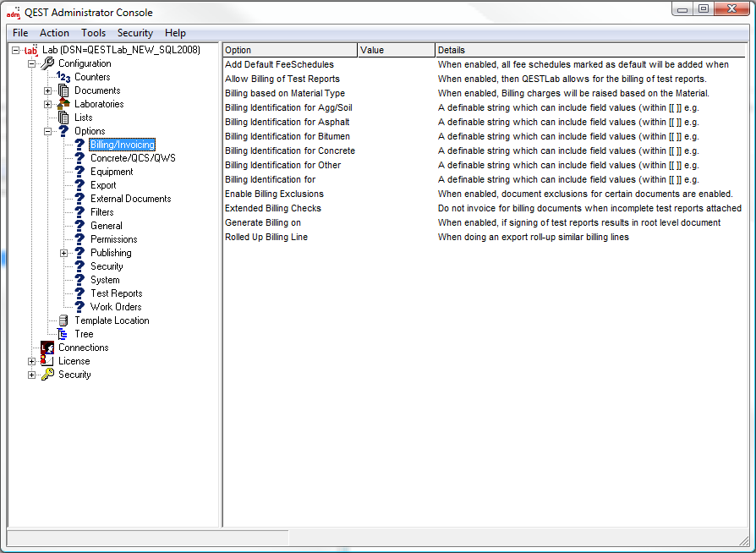Select the Enable Billing Exclusions row

point(274,194)
